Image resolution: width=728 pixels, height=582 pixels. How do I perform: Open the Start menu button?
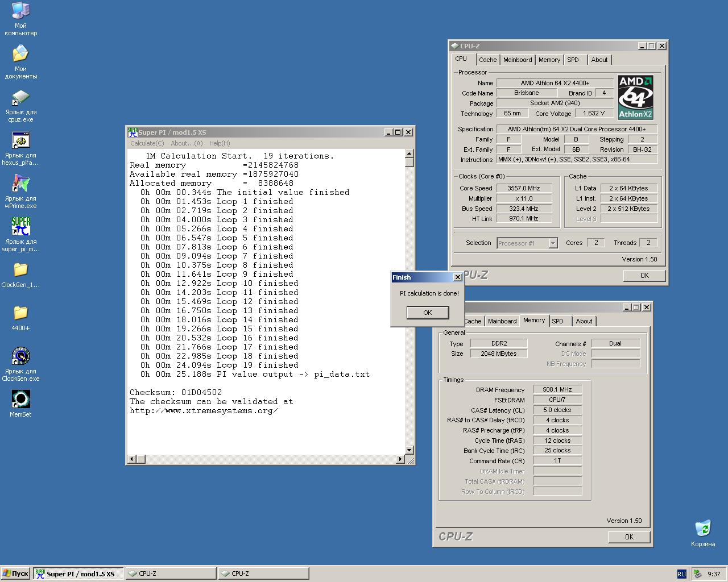15,573
